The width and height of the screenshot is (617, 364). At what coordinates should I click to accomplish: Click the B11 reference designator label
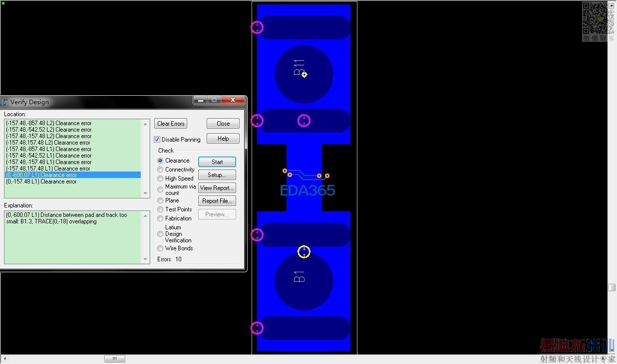(299, 67)
